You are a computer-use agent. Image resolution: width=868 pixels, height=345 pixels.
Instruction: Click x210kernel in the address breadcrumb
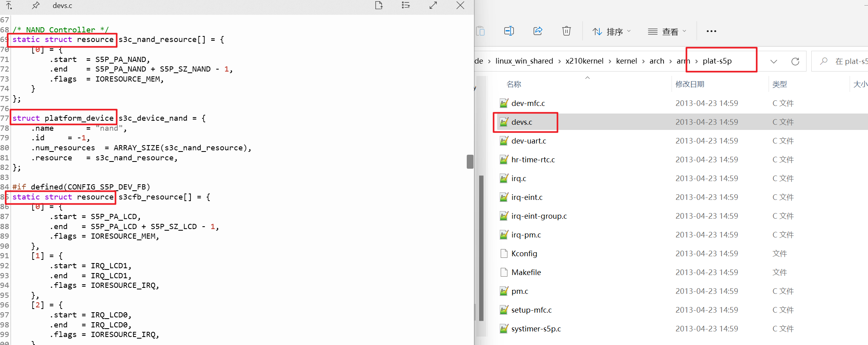point(585,61)
